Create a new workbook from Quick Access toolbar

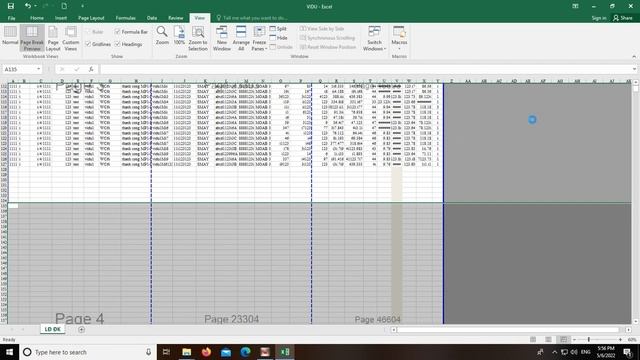[x=64, y=6]
